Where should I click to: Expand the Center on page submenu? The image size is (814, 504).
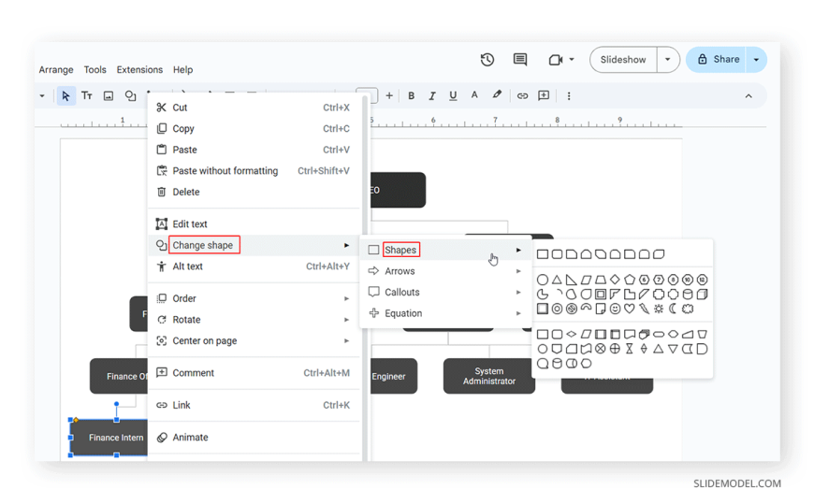(x=254, y=341)
